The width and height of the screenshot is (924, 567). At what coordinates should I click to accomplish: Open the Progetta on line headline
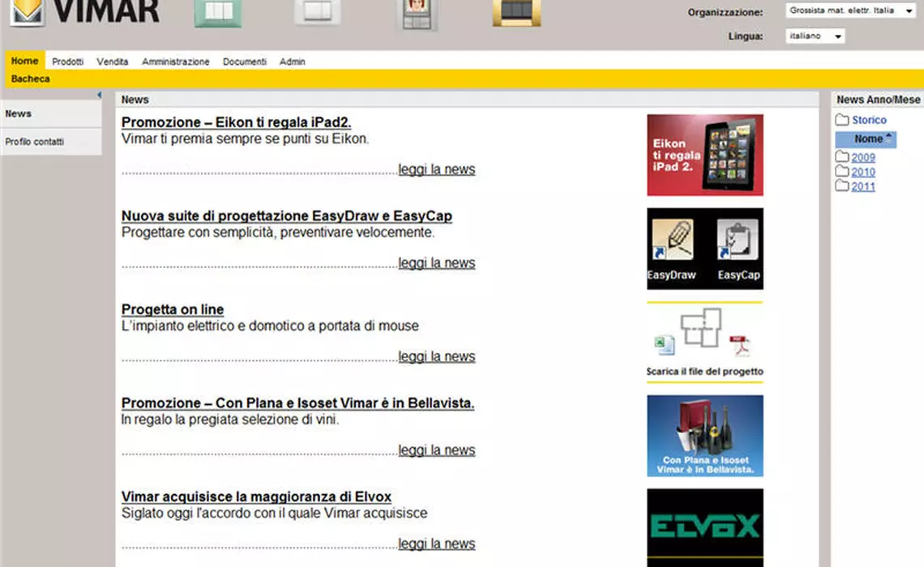pyautogui.click(x=173, y=309)
